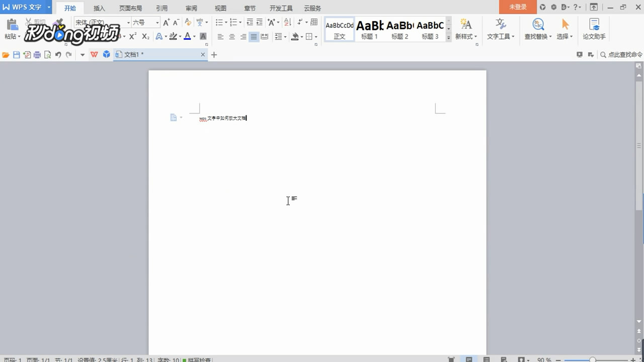Screen dimensions: 644x362
Task: Save the document with the floppy icon
Action: [x=17, y=55]
